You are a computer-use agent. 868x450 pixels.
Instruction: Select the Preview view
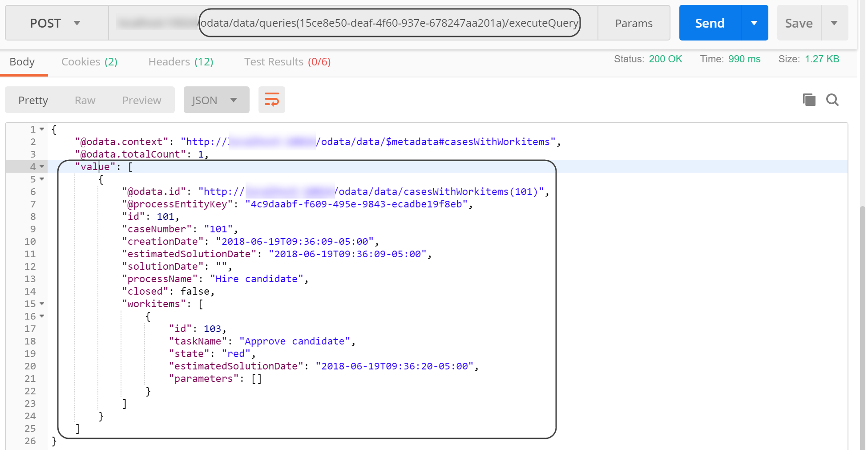[x=141, y=100]
